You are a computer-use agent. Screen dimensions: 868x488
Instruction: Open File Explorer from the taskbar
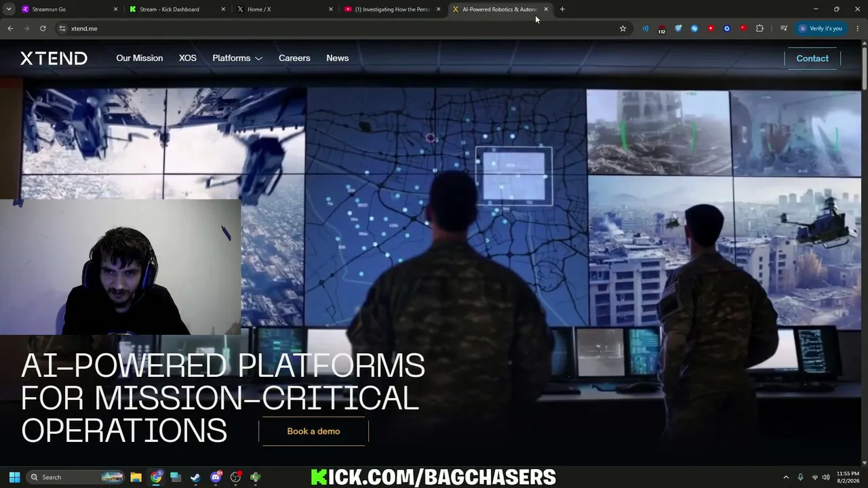(x=136, y=477)
